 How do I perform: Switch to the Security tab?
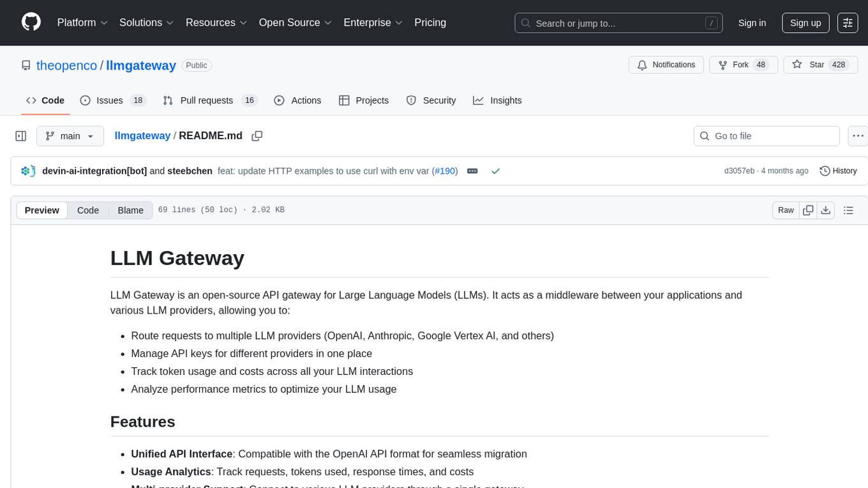[431, 100]
